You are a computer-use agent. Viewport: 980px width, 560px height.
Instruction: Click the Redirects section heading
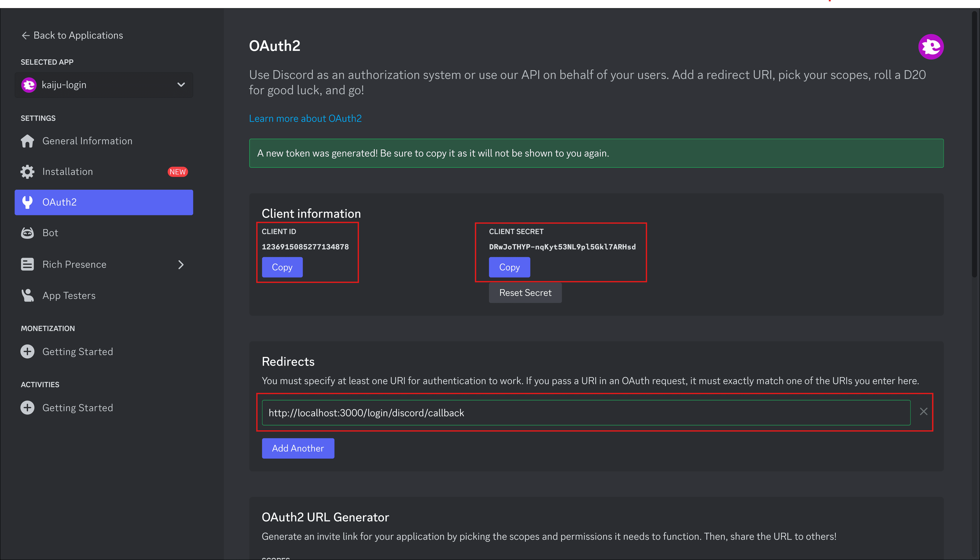click(x=288, y=362)
